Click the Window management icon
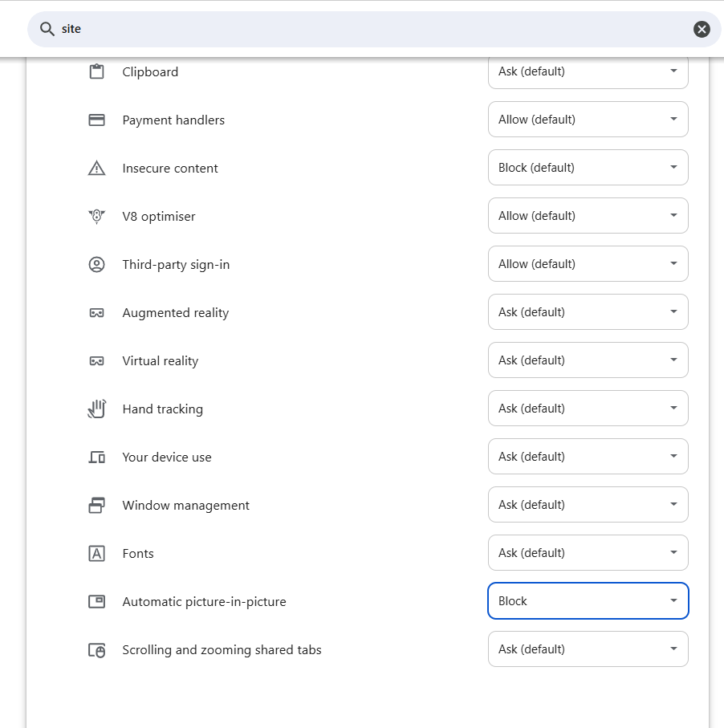This screenshot has width=724, height=728. 96,505
